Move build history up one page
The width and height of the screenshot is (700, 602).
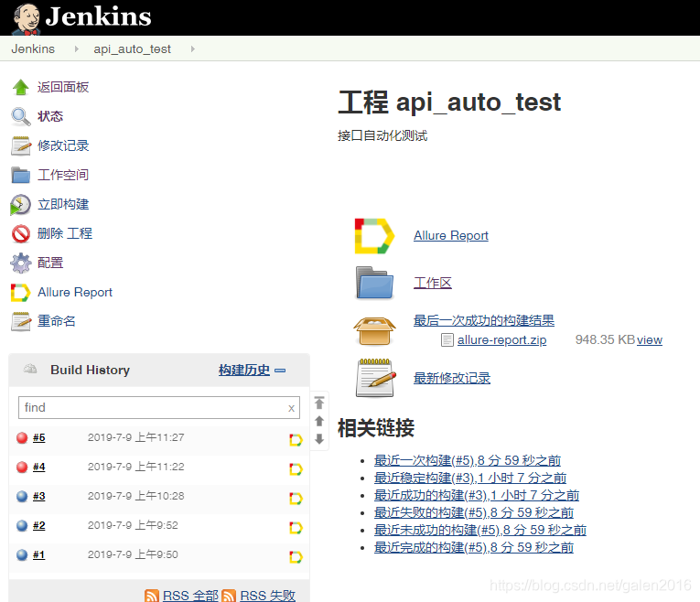(319, 421)
